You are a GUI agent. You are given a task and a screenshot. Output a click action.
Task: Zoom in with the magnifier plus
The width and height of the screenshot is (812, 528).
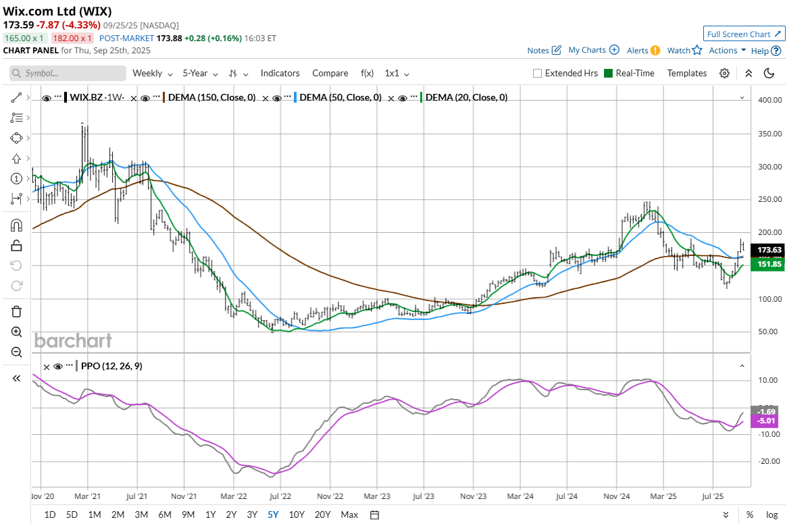click(x=16, y=332)
